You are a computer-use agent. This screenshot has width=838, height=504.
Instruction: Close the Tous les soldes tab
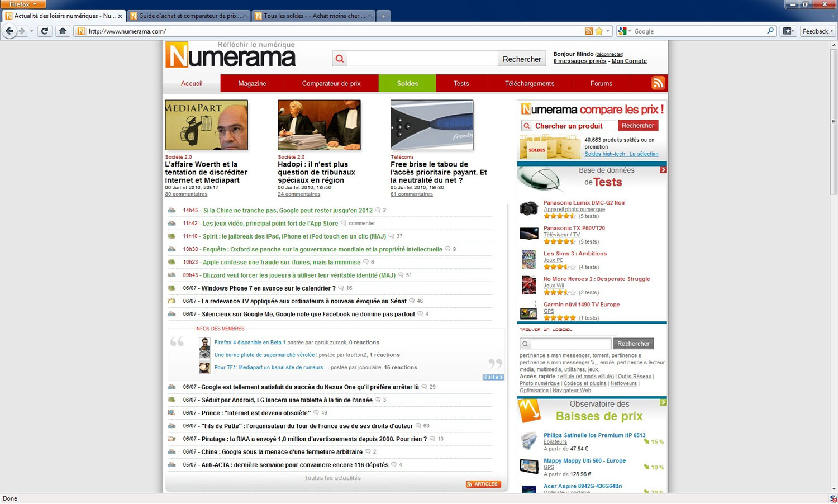click(x=369, y=16)
